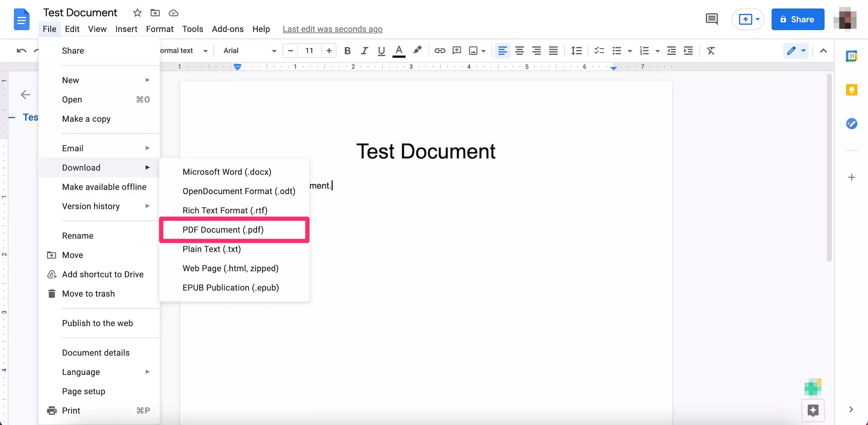Image resolution: width=868 pixels, height=425 pixels.
Task: Click the Clear formatting icon
Action: pos(711,51)
